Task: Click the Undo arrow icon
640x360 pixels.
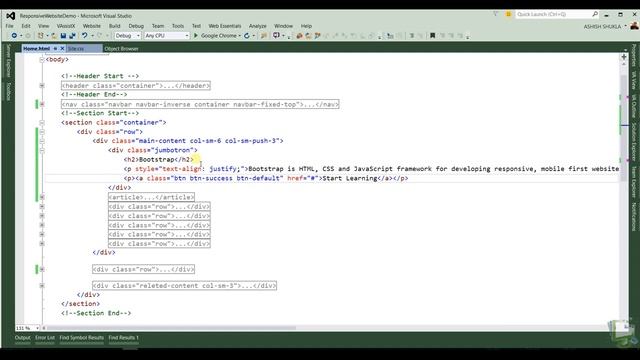Action: click(84, 36)
